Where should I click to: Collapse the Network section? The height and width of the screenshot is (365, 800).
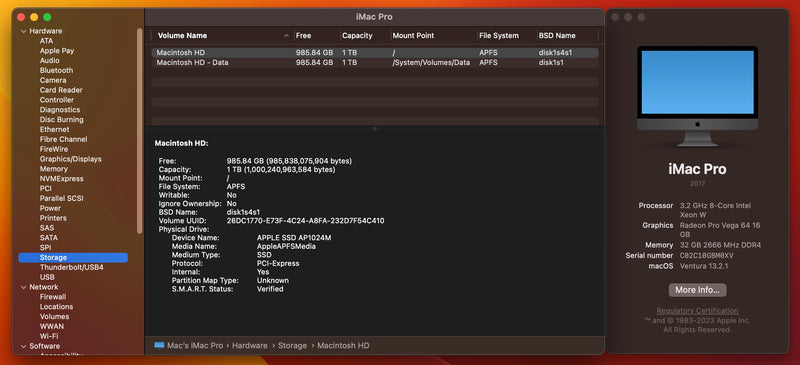(23, 287)
